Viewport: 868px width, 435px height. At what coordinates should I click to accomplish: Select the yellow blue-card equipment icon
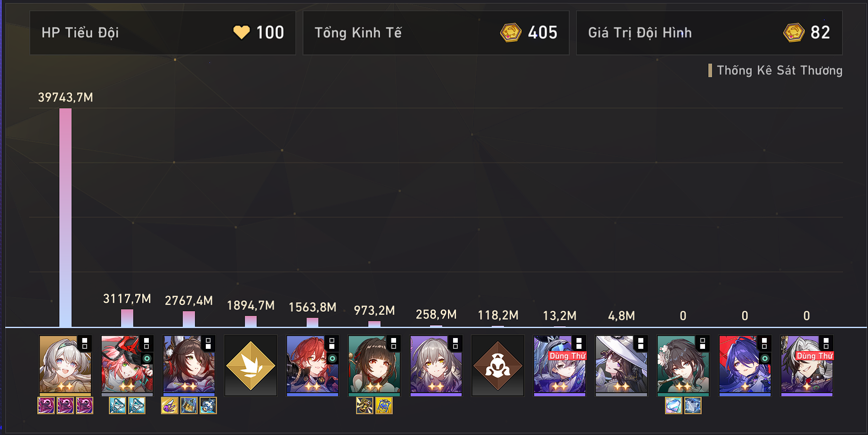pyautogui.click(x=384, y=405)
